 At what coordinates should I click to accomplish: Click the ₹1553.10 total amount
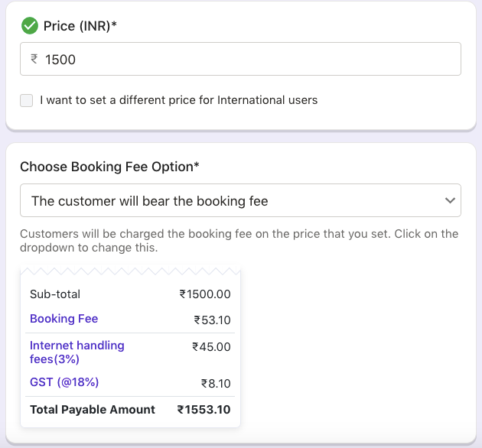tap(204, 410)
